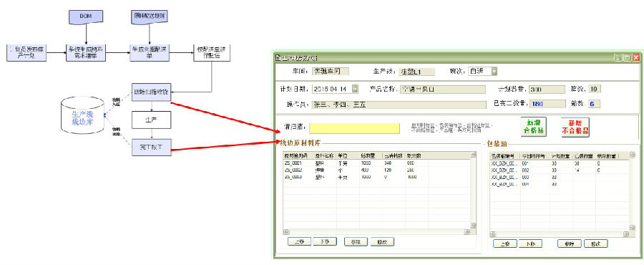This screenshot has width=644, height=265.
Task: Select row ZS_0002 in raw material list
Action: [x=376, y=170]
